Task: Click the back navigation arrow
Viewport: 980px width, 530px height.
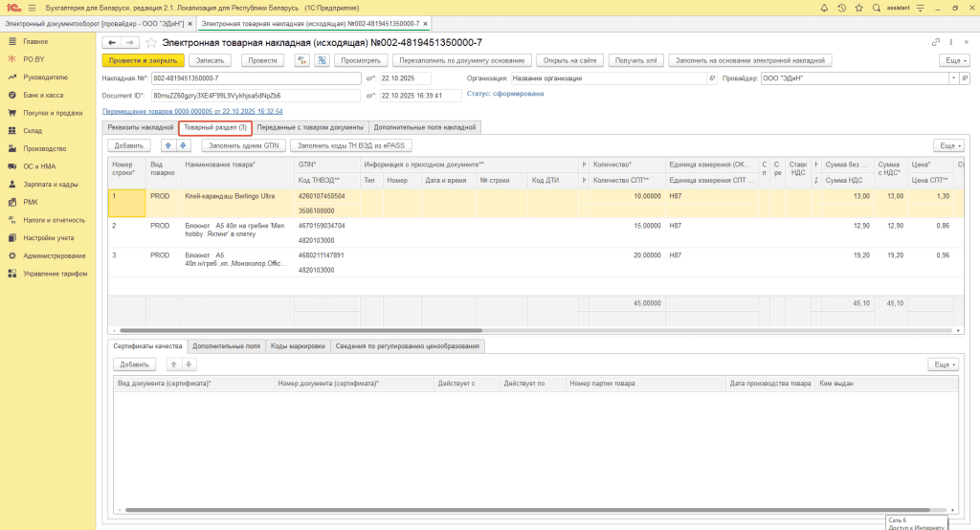Action: (x=111, y=43)
